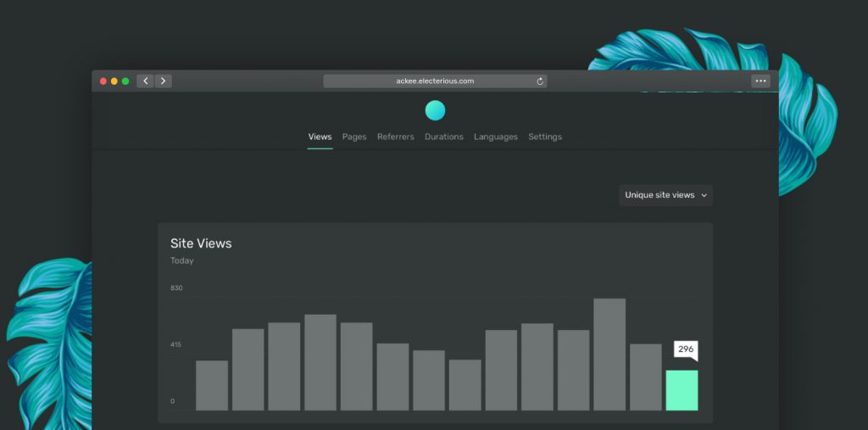
Task: Close the window with the red button
Action: [103, 81]
